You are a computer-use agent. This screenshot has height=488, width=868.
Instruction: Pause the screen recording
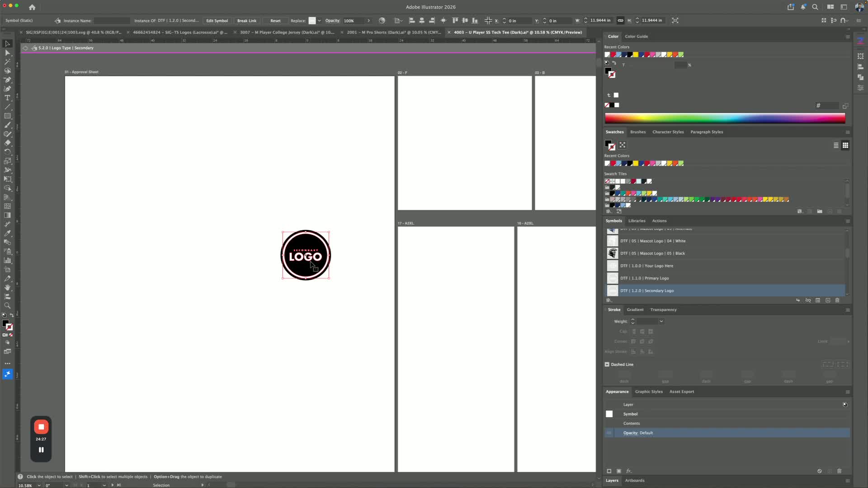pos(41,450)
